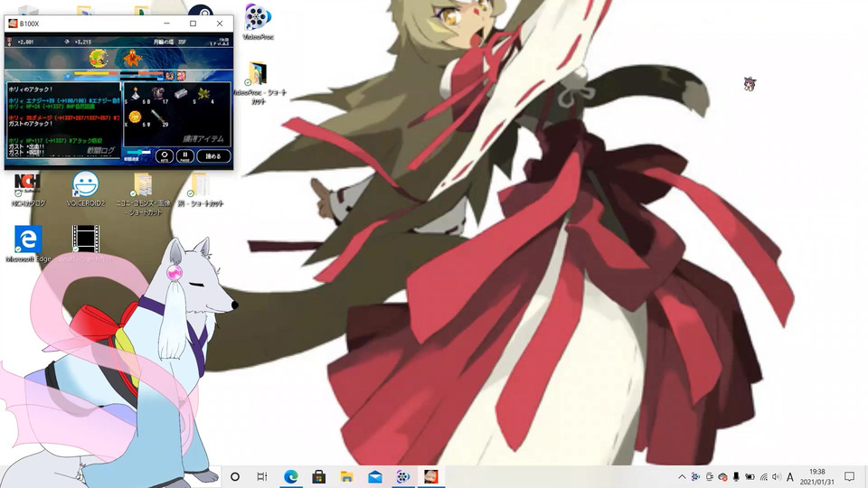Viewport: 868px width, 488px height.
Task: Click the microphone tray icon
Action: [x=736, y=476]
